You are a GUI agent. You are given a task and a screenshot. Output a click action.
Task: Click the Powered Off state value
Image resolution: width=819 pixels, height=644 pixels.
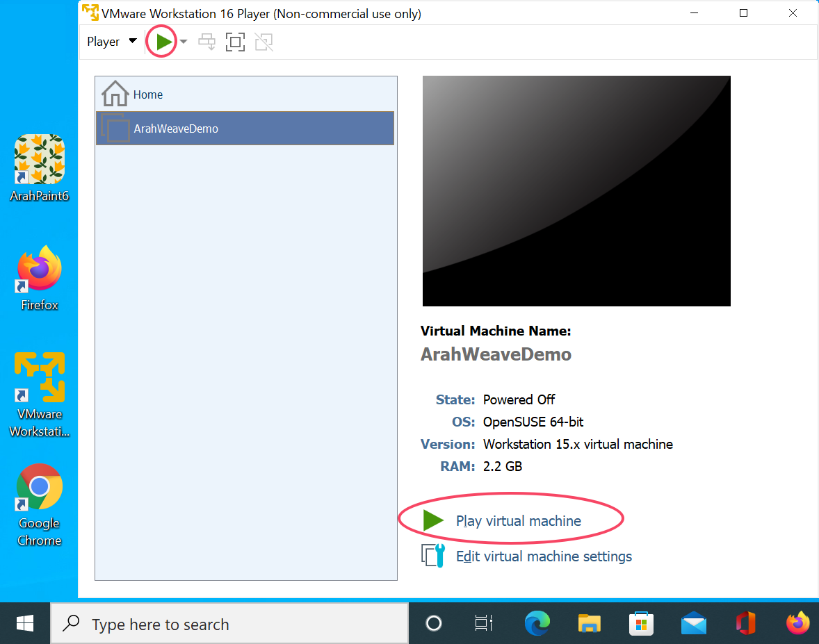point(519,399)
